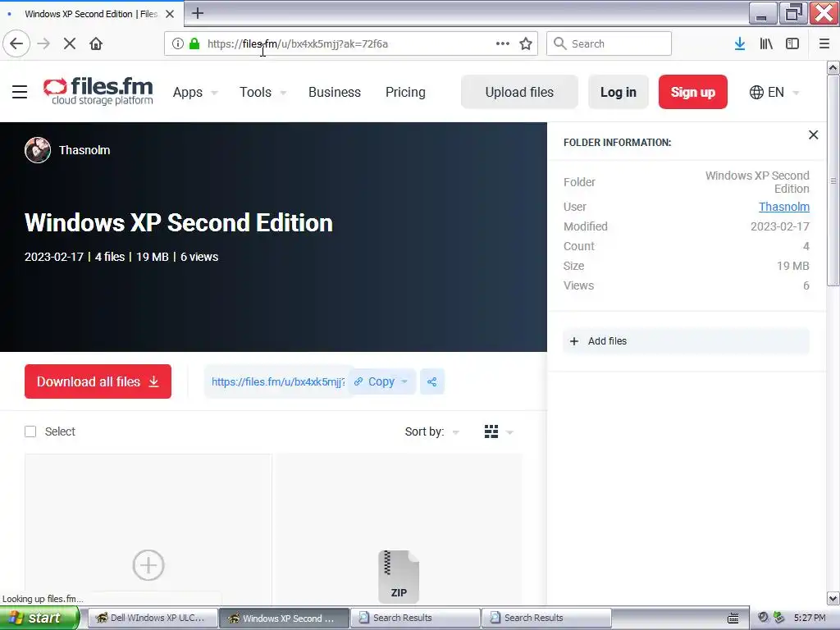
Task: Click Download all files button
Action: 98,381
